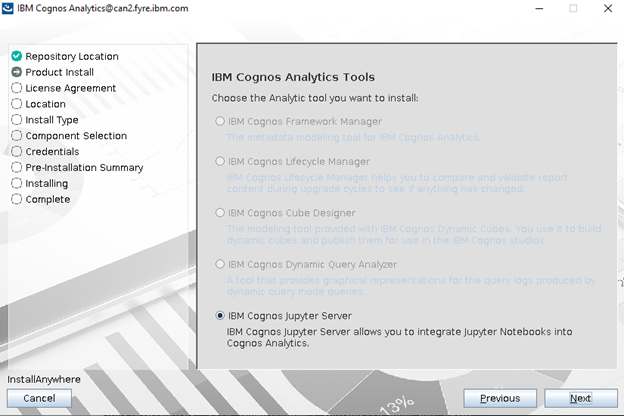This screenshot has height=416, width=624.
Task: Click the Complete step circle icon
Action: 16,199
